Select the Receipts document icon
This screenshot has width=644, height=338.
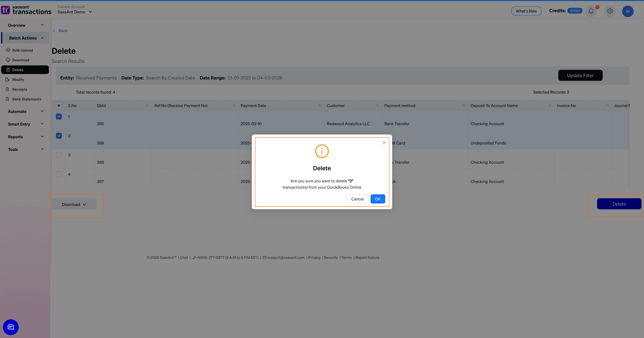(x=8, y=89)
